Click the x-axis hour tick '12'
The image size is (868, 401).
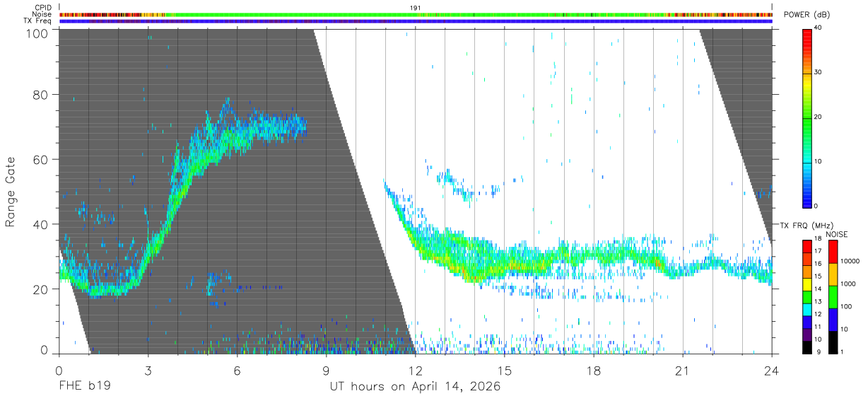416,371
